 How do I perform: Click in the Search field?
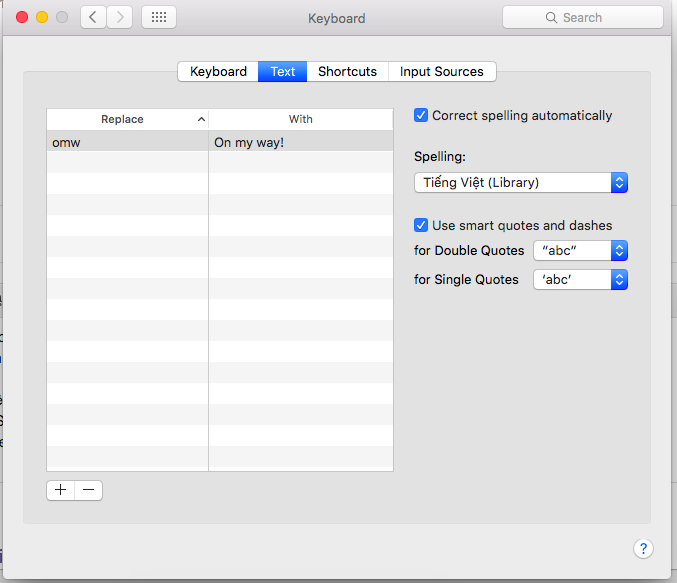click(x=583, y=17)
